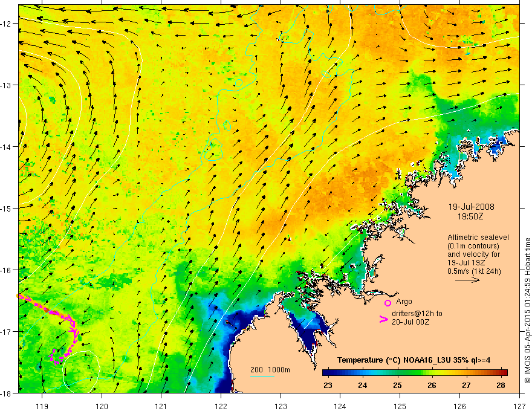532x411 pixels.
Task: Click latitude axis label -12
Action: (x=7, y=24)
